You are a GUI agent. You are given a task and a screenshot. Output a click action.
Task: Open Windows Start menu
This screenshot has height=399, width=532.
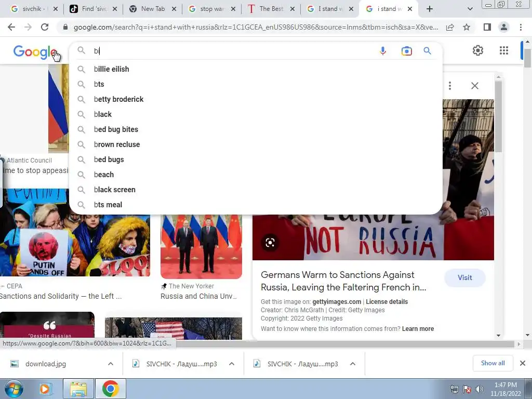click(14, 389)
